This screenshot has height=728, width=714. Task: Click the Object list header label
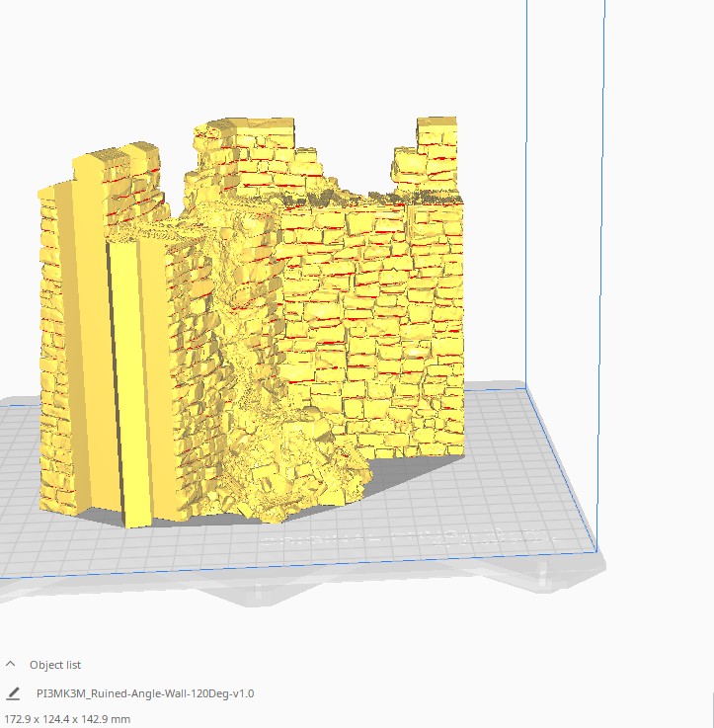tap(55, 665)
